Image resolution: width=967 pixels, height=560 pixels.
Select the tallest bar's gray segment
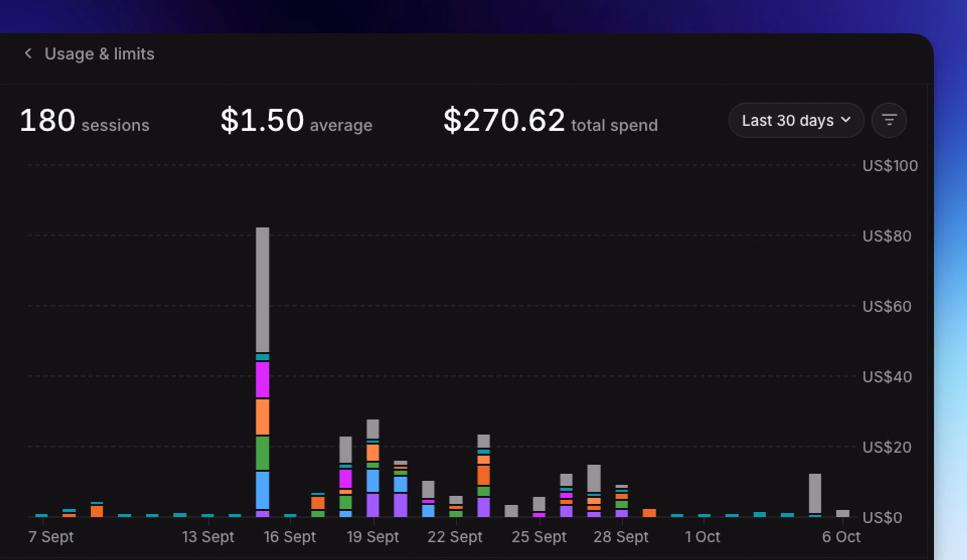click(263, 290)
